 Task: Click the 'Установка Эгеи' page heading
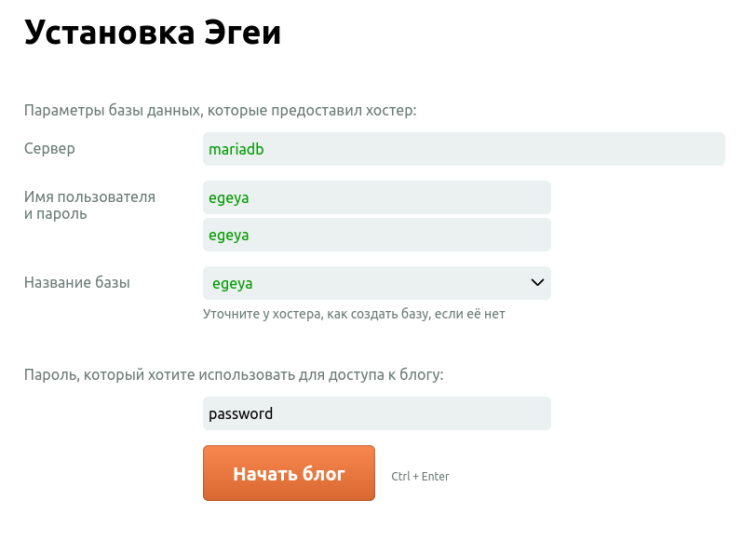click(153, 33)
